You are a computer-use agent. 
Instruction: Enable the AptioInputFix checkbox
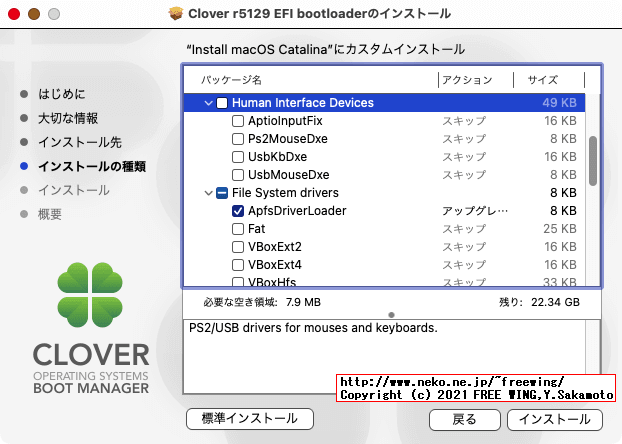point(238,121)
